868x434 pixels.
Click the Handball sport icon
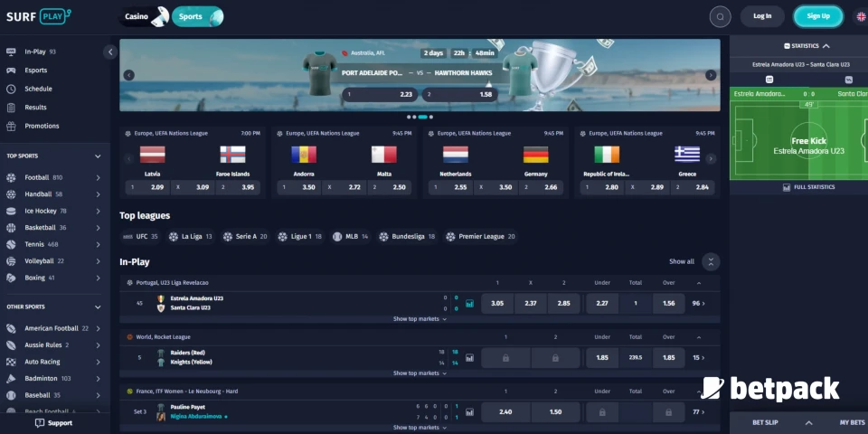point(11,194)
